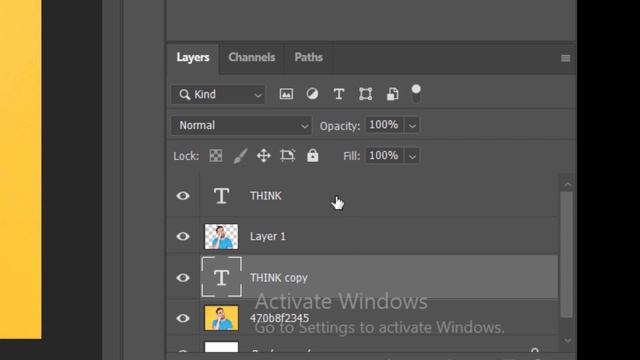Viewport: 640px width, 360px height.
Task: Select the layer named 470b8f2345
Action: point(280,318)
